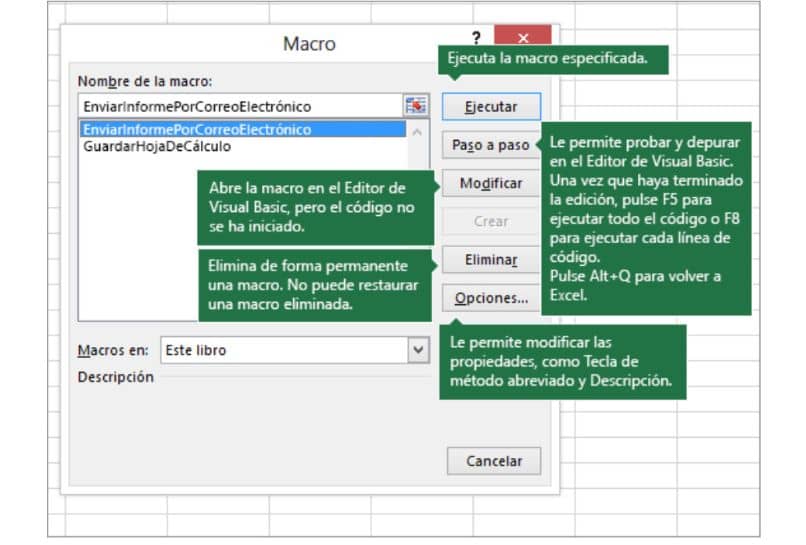Click the green tooltip about Editor de Visual Basic debugging

[x=646, y=219]
